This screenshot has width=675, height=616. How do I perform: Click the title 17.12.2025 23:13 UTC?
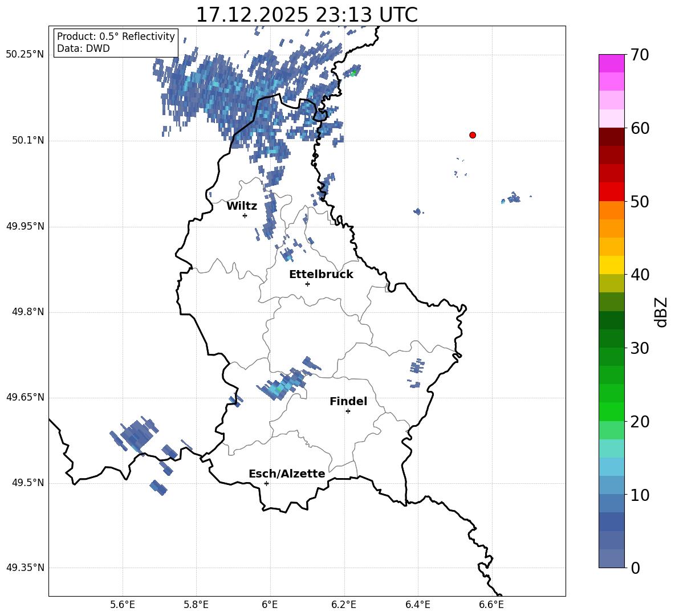[x=307, y=15]
